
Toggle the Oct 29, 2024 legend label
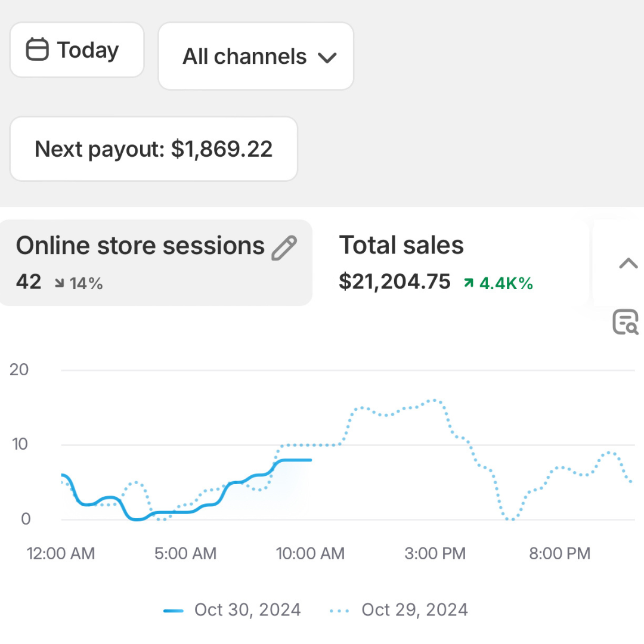[x=414, y=610]
